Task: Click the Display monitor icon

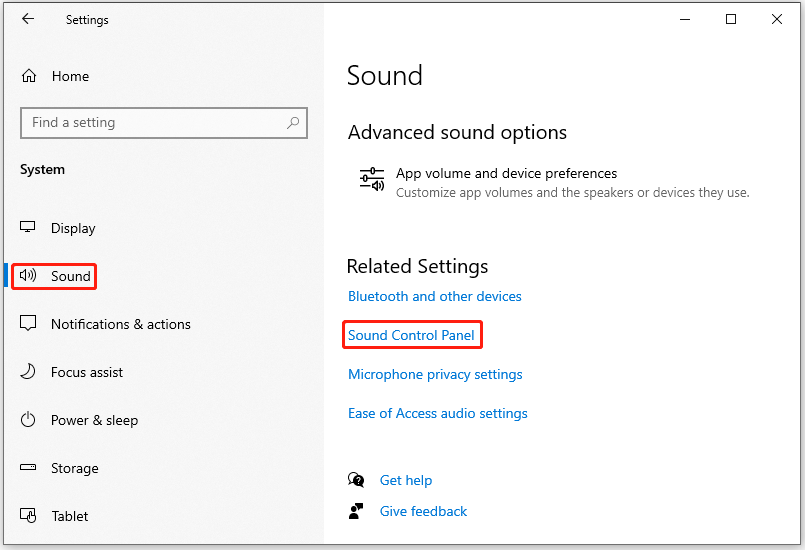Action: (28, 227)
